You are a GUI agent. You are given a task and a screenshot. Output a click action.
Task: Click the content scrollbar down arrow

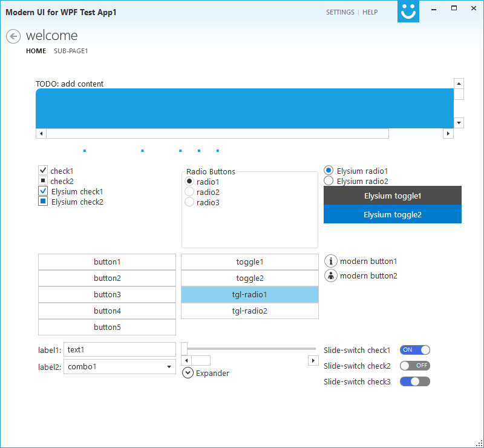[x=459, y=123]
